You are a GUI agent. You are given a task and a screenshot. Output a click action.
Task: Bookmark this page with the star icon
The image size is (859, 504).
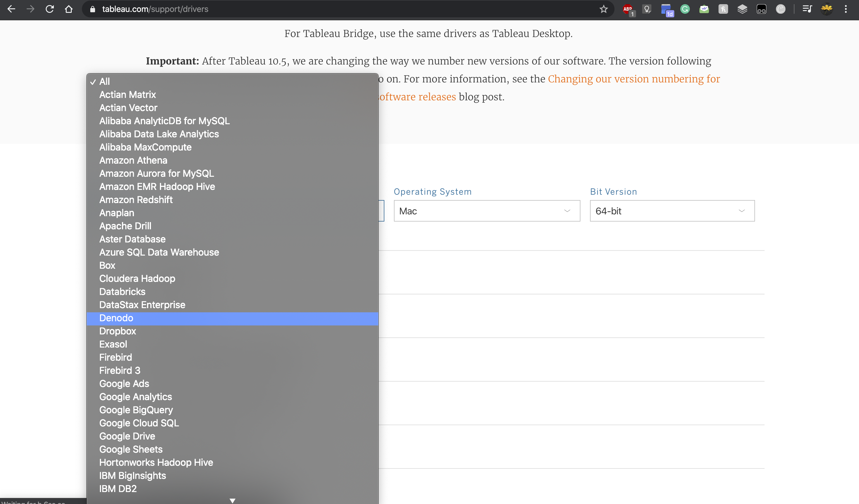tap(603, 9)
